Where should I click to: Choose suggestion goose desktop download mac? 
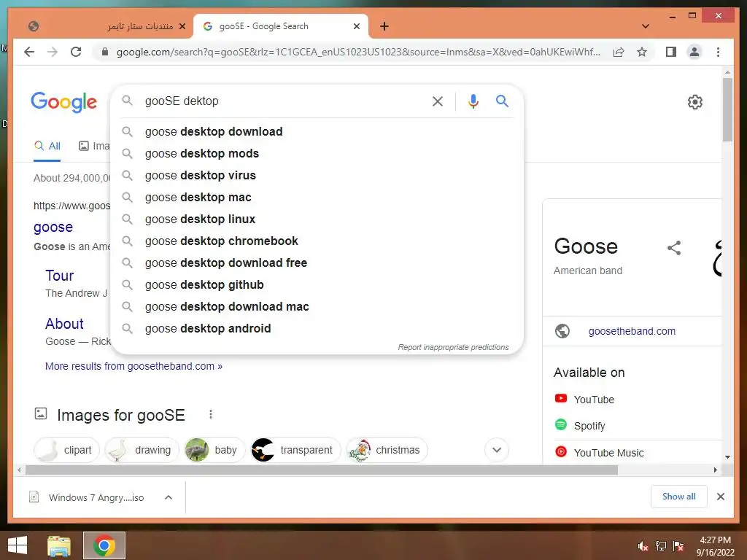click(x=317, y=307)
